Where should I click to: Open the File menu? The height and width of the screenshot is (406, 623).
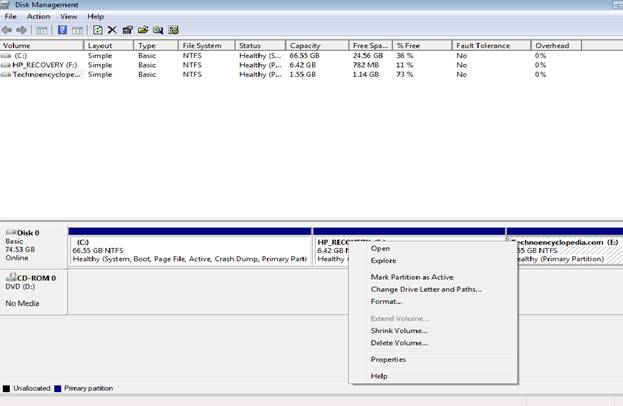(11, 16)
